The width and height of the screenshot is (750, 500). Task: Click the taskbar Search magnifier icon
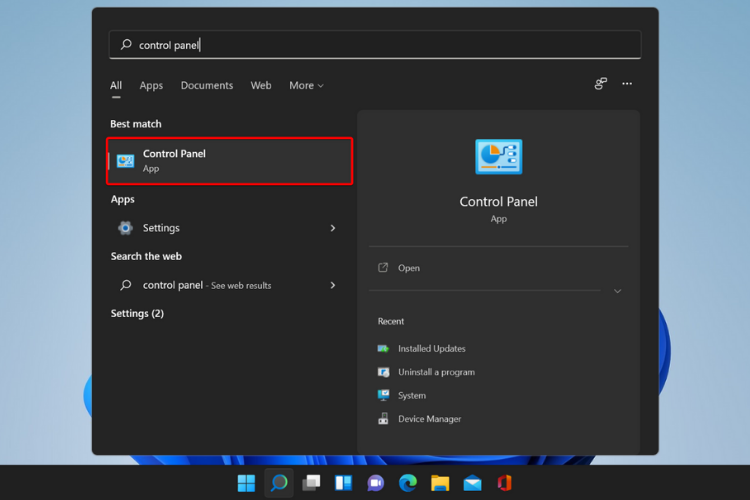(x=279, y=483)
